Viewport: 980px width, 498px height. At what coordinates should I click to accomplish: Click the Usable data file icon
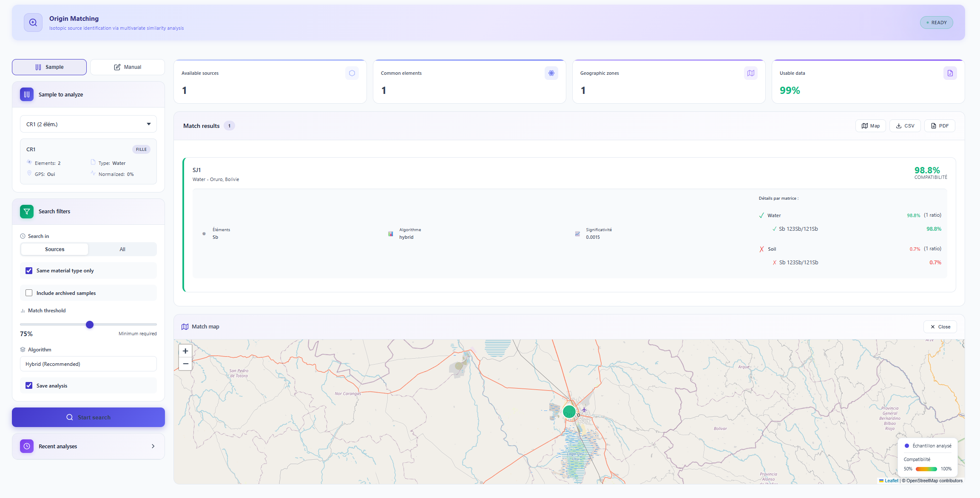(950, 73)
